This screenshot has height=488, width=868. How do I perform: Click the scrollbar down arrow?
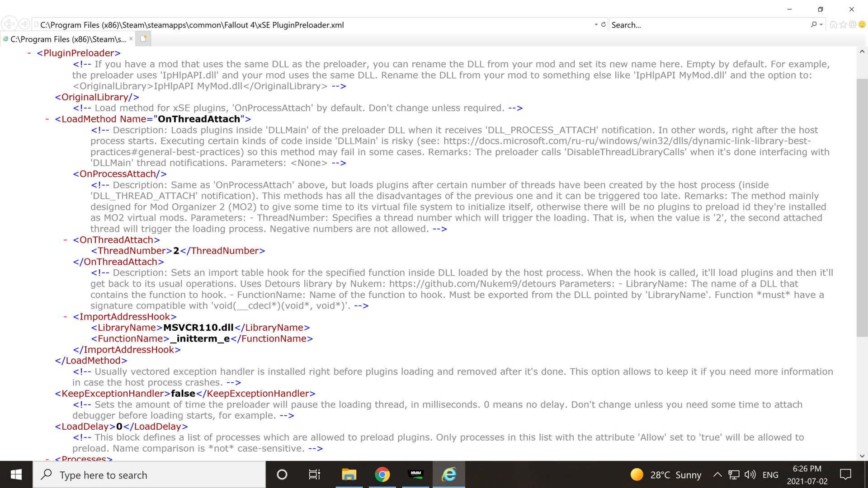click(x=862, y=456)
